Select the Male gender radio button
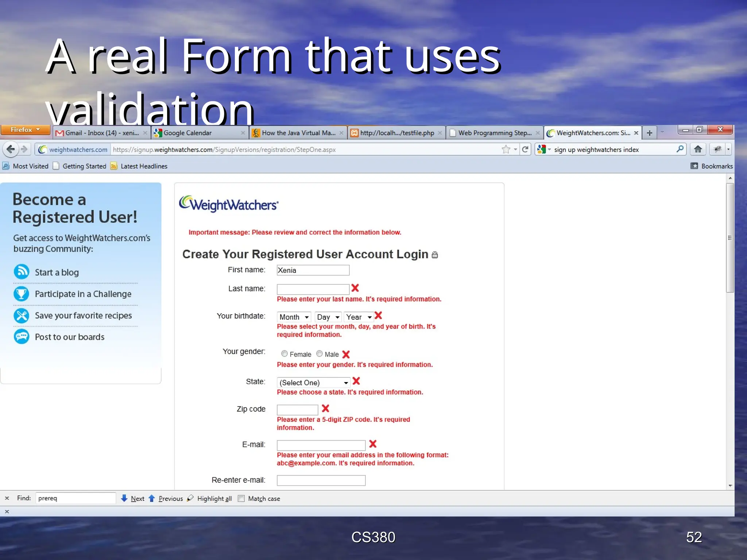 pyautogui.click(x=320, y=354)
